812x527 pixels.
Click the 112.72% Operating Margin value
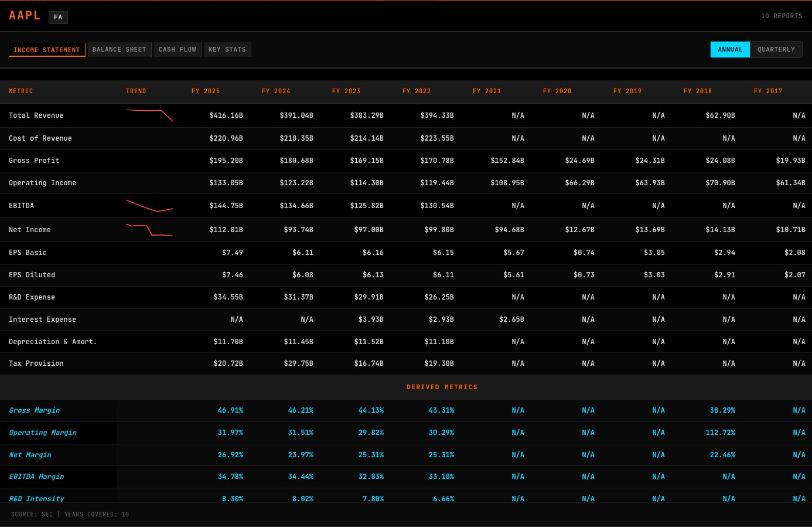click(721, 433)
